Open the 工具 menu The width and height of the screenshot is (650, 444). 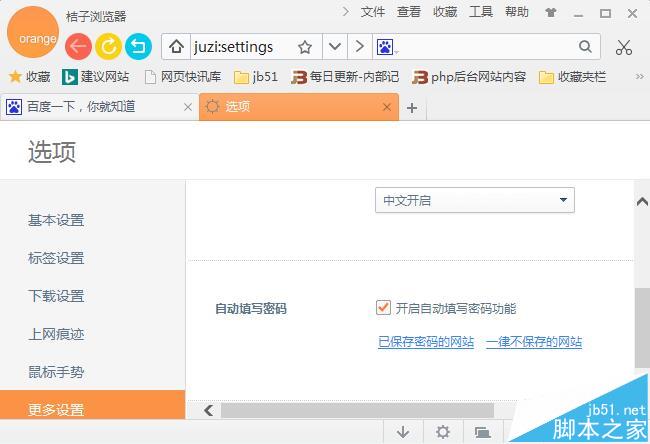tap(481, 12)
